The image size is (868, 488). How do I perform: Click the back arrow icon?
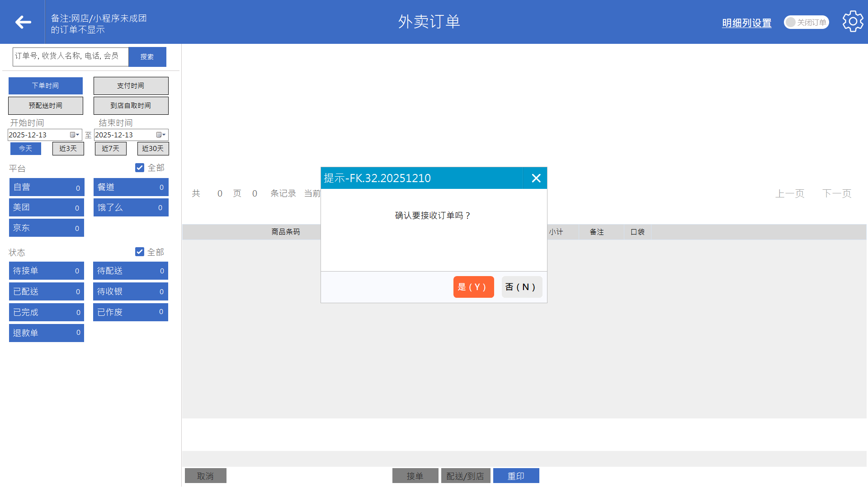(x=23, y=22)
